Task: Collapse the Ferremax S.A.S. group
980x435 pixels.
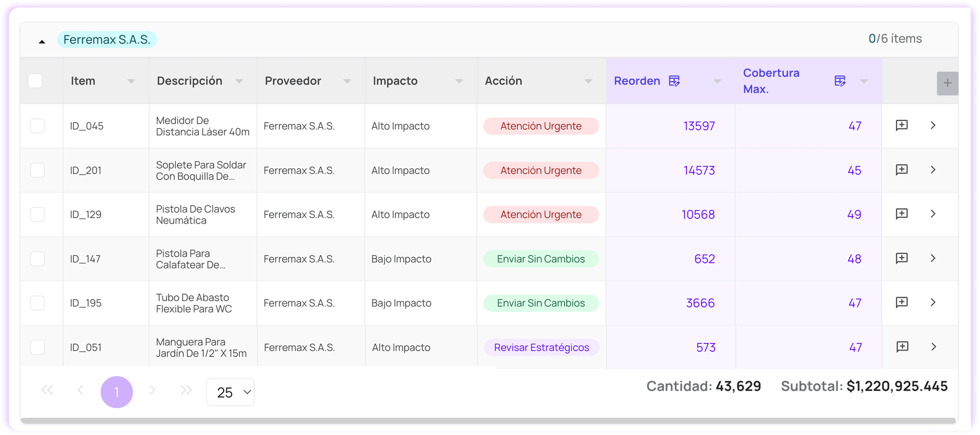Action: pos(42,41)
